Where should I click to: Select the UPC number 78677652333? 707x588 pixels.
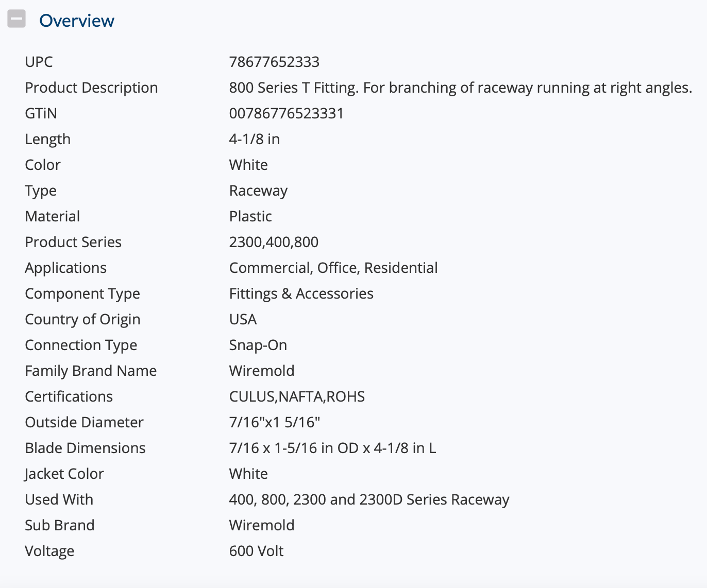coord(274,62)
